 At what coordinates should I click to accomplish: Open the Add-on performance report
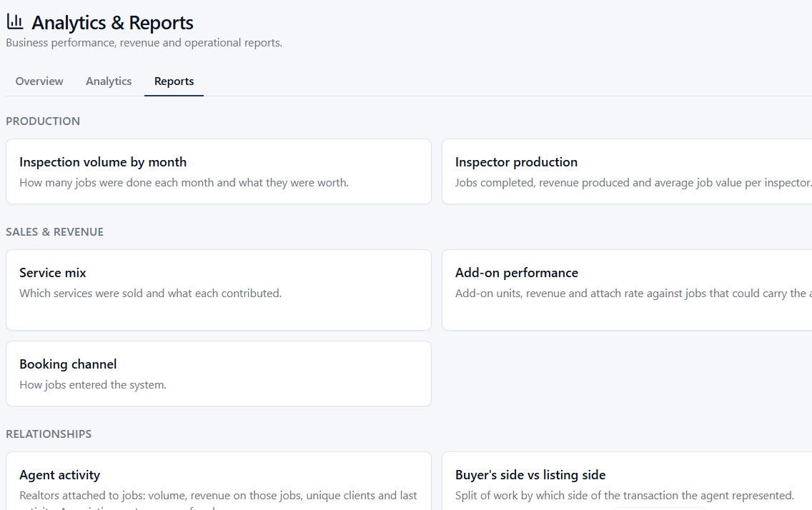pyautogui.click(x=627, y=290)
